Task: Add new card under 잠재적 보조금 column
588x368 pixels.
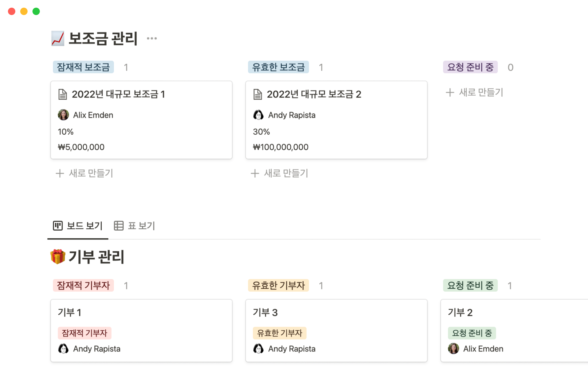Action: coord(85,173)
